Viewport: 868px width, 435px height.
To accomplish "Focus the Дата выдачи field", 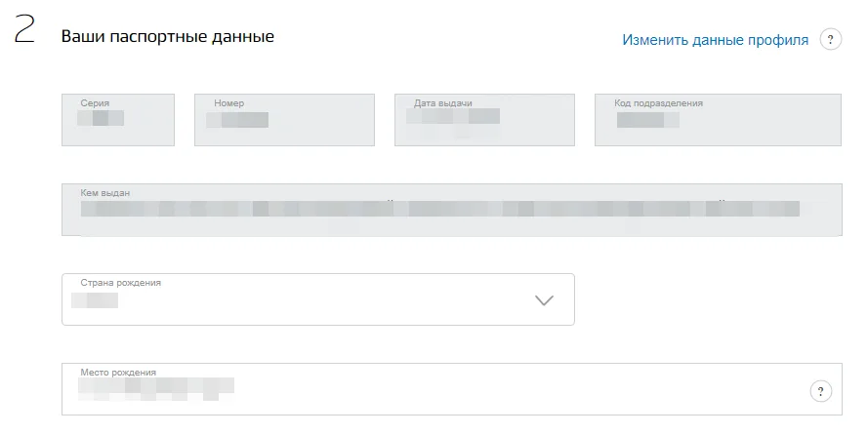I will 484,120.
